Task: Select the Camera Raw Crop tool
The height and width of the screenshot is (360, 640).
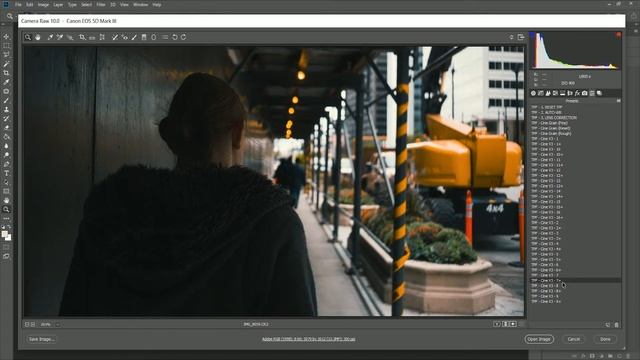Action: coord(82,37)
